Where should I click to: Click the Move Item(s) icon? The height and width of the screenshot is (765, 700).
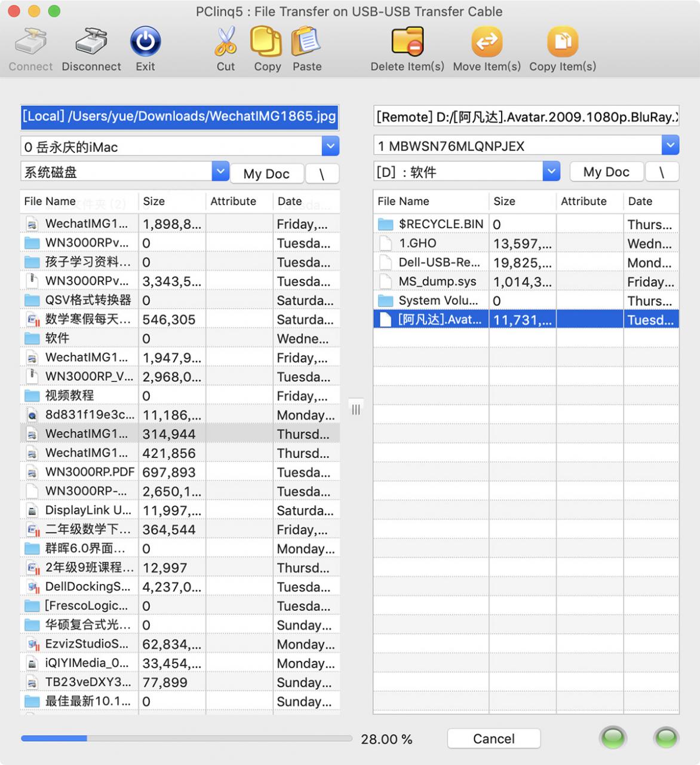tap(487, 41)
